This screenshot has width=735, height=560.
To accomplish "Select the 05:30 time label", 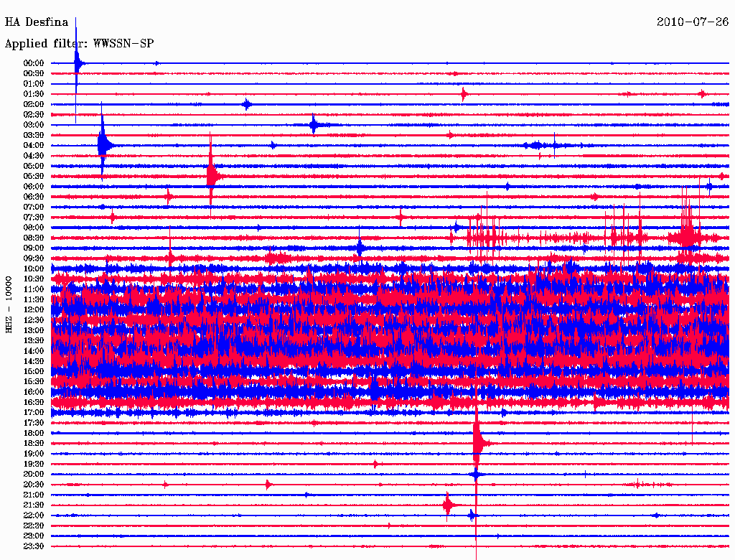I will click(x=34, y=177).
